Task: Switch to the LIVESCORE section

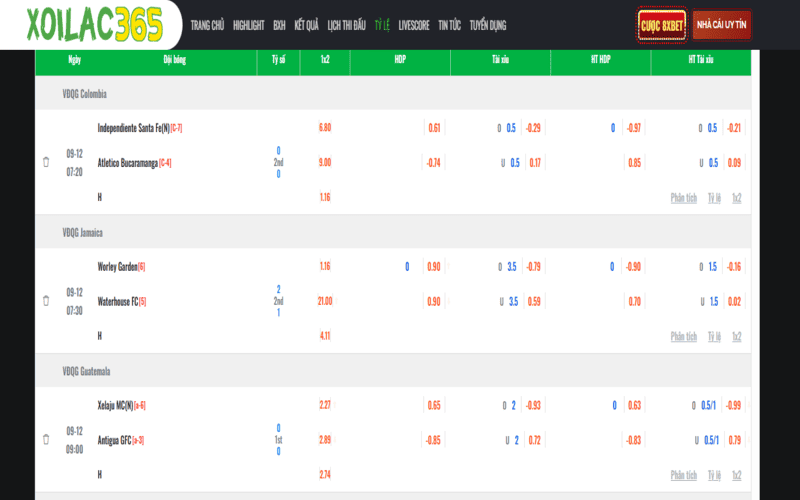Action: (414, 25)
